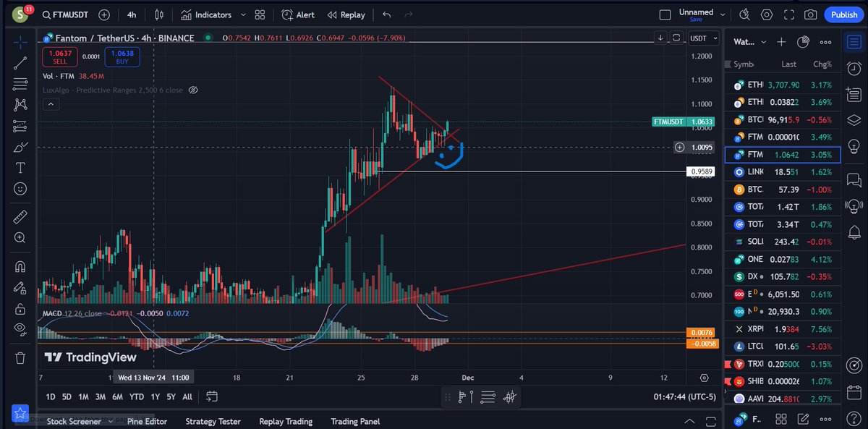Open the Stock Screener tab
This screenshot has width=868, height=429.
point(74,421)
